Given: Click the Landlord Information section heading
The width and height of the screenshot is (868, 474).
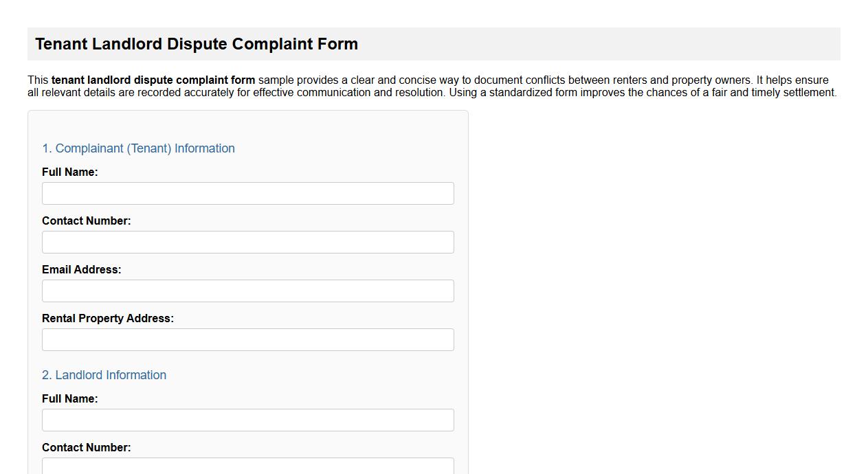Looking at the screenshot, I should [x=104, y=375].
